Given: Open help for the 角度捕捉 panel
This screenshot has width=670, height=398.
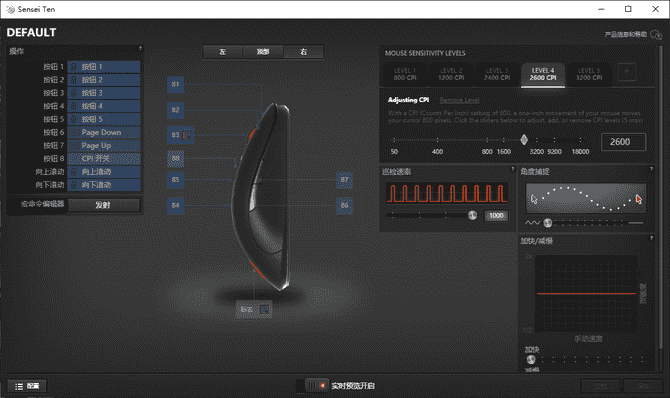Looking at the screenshot, I should tap(651, 169).
